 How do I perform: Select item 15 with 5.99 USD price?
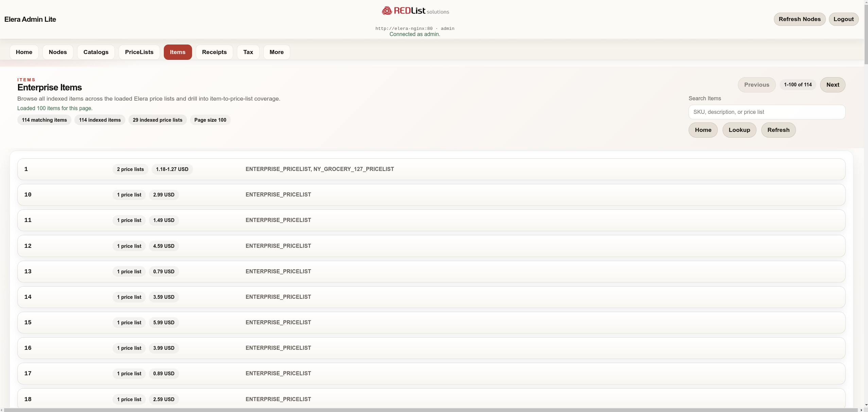pos(431,323)
